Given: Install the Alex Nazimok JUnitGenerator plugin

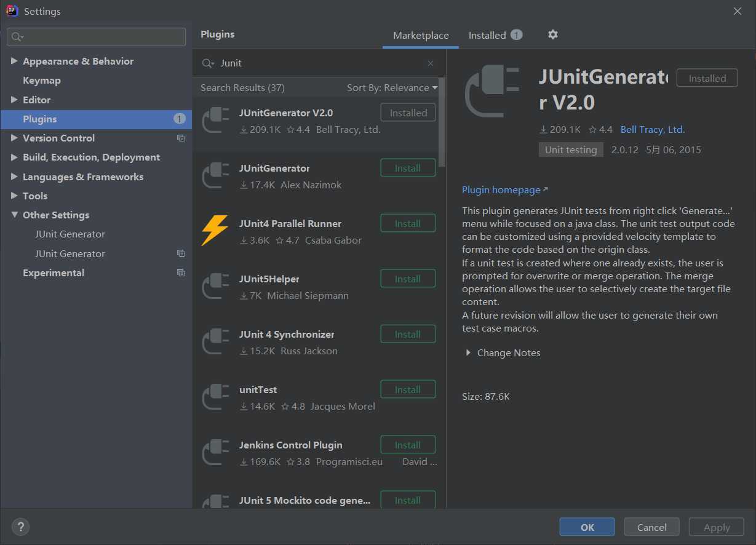Looking at the screenshot, I should (408, 168).
